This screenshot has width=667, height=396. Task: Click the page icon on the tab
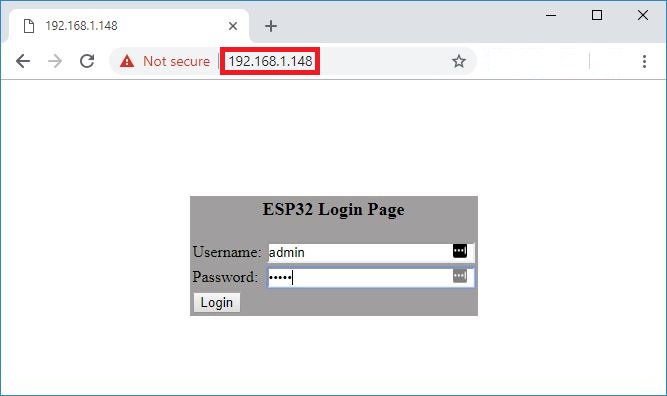click(x=29, y=26)
